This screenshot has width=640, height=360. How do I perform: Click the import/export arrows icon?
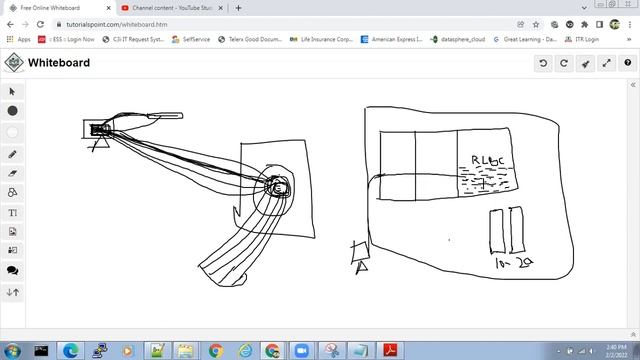click(x=13, y=292)
